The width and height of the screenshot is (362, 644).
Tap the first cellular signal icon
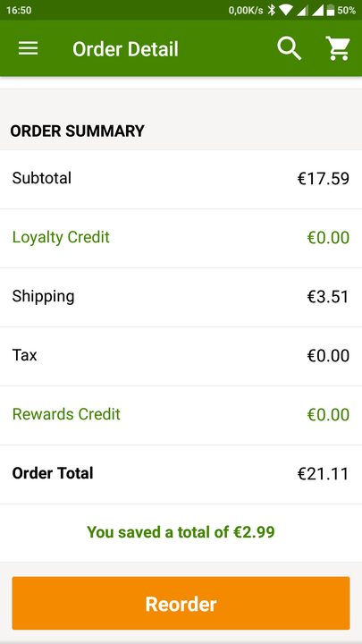pos(302,10)
